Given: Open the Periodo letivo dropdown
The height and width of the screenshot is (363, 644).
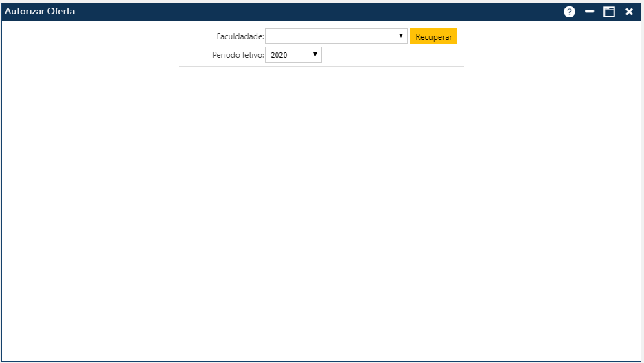Looking at the screenshot, I should tap(293, 55).
